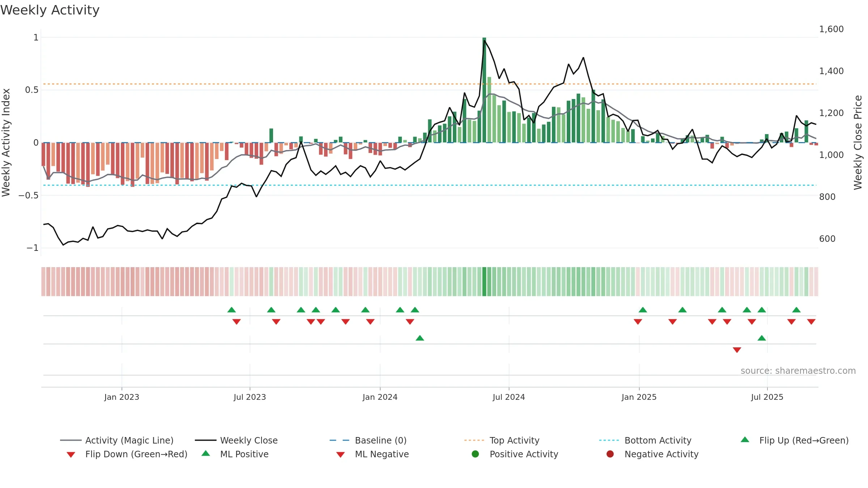This screenshot has height=488, width=868.
Task: Click the orange dotted Top Activity threshold line
Action: click(x=429, y=84)
